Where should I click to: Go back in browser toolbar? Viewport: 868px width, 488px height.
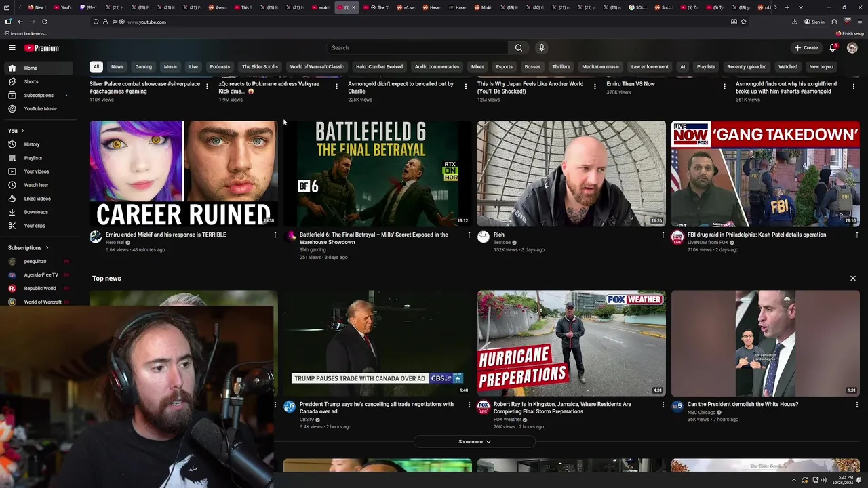(20, 22)
